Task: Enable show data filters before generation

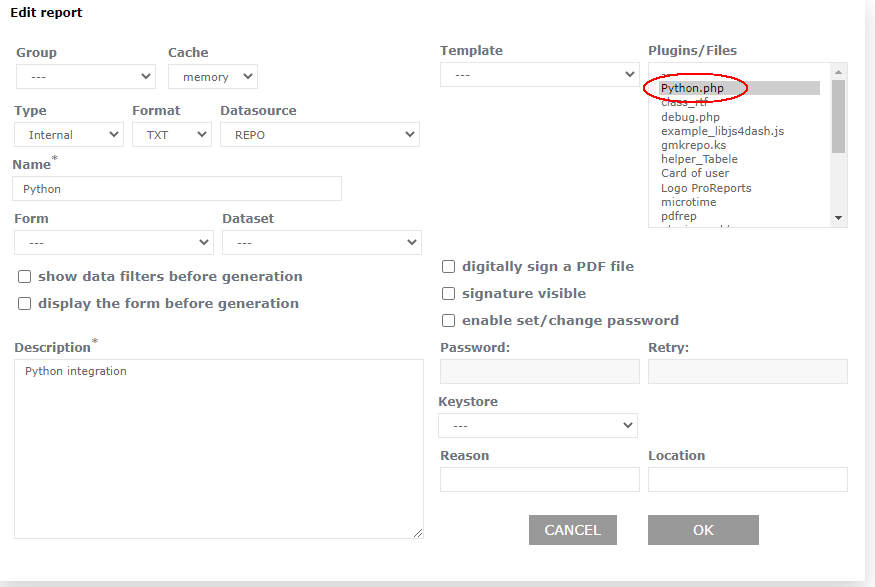Action: (25, 277)
